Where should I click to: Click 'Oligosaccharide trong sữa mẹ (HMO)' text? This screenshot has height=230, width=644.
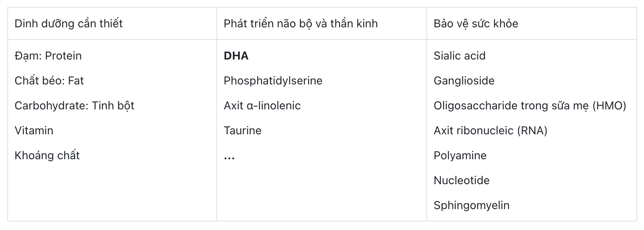tap(529, 105)
